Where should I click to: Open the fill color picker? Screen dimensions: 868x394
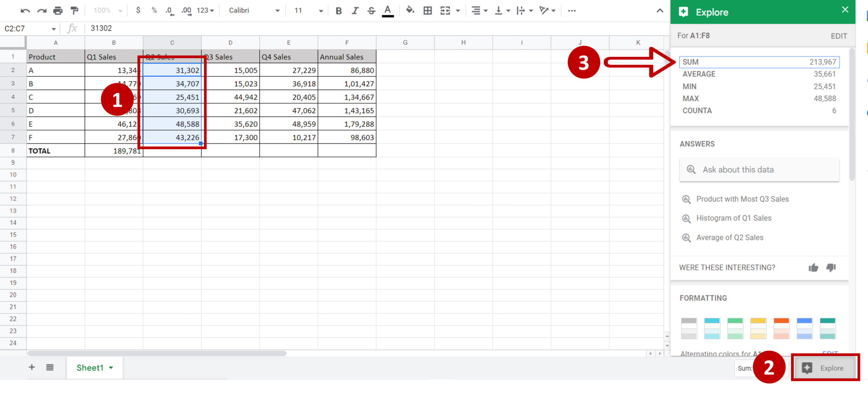(410, 11)
